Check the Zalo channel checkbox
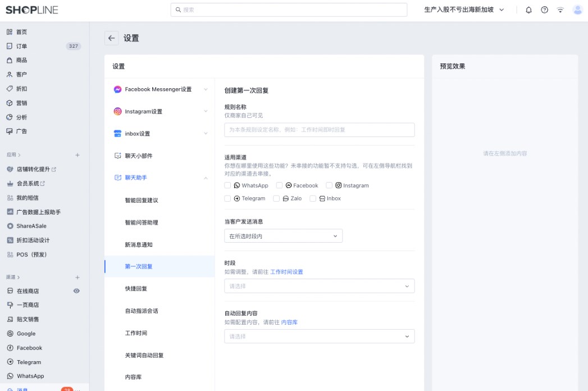The image size is (588, 391). (x=276, y=198)
